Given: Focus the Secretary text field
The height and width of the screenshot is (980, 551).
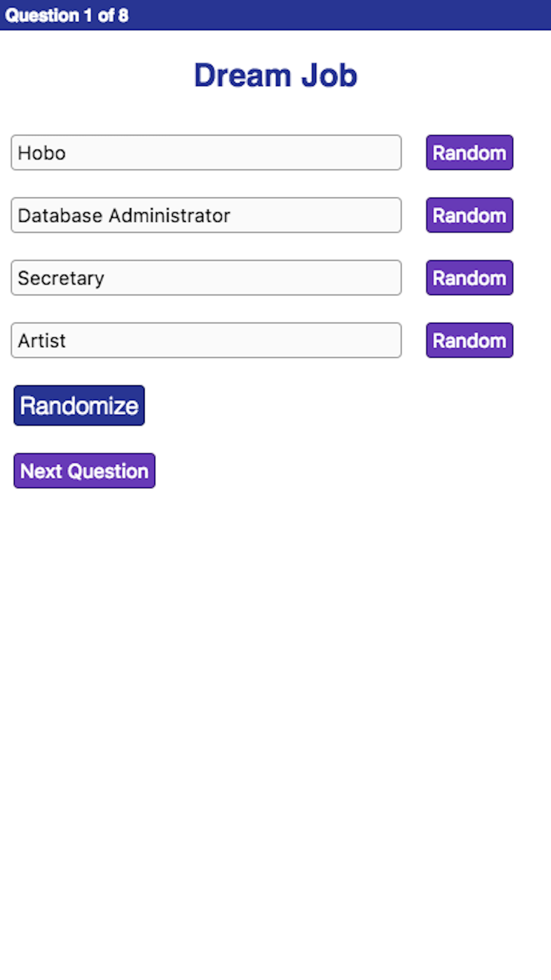Looking at the screenshot, I should click(206, 278).
